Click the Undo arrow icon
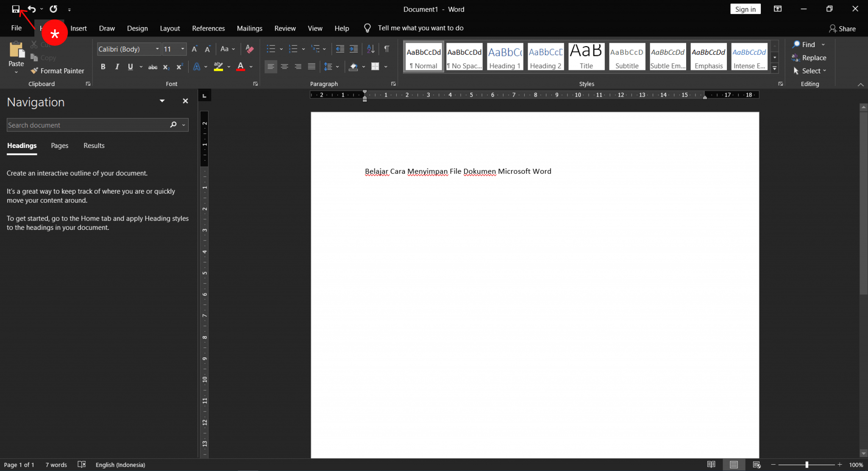The width and height of the screenshot is (868, 471). pyautogui.click(x=32, y=9)
